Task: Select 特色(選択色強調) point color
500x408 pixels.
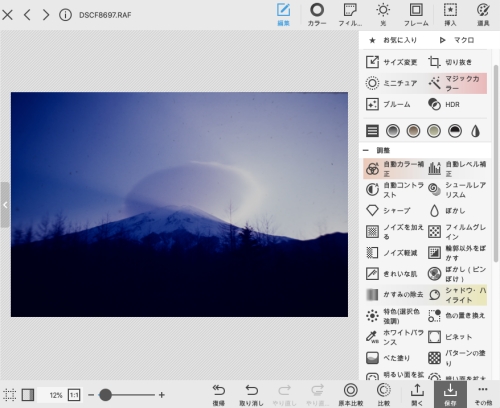Action: (x=393, y=316)
